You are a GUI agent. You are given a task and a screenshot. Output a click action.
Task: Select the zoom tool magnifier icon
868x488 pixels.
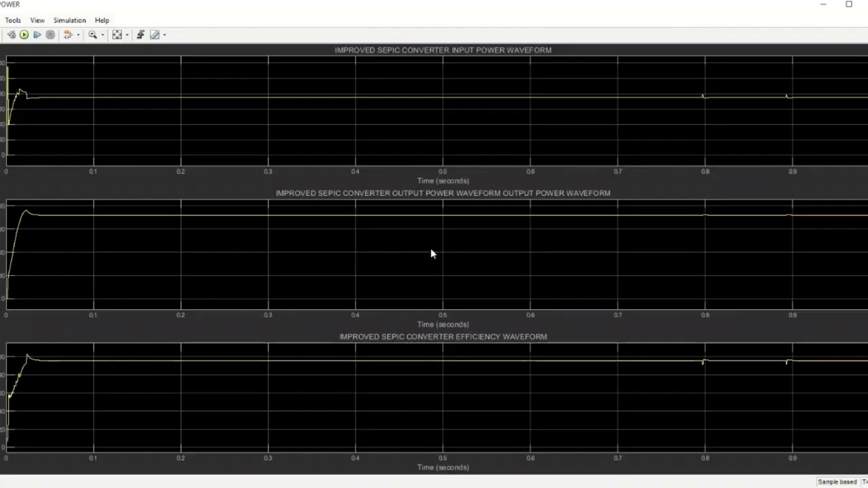[93, 35]
